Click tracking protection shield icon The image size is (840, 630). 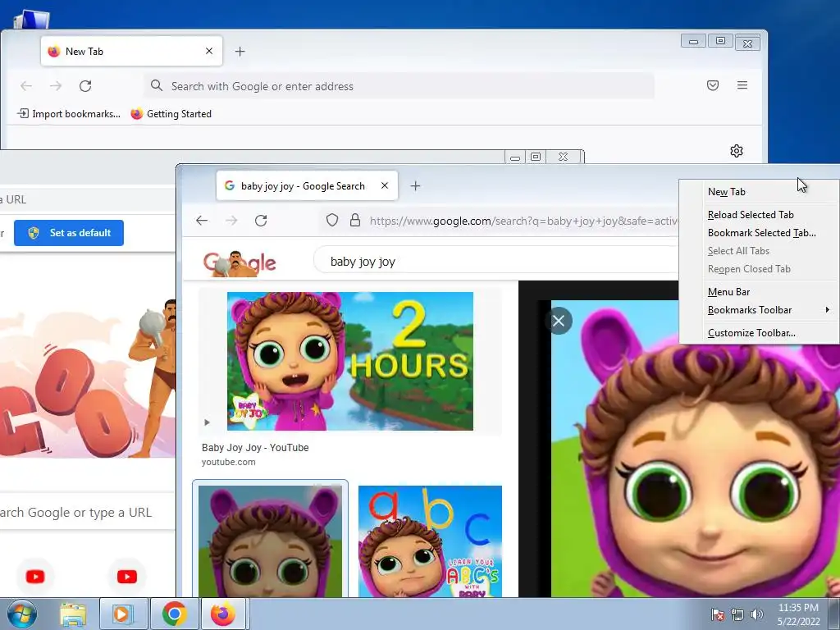click(x=332, y=220)
